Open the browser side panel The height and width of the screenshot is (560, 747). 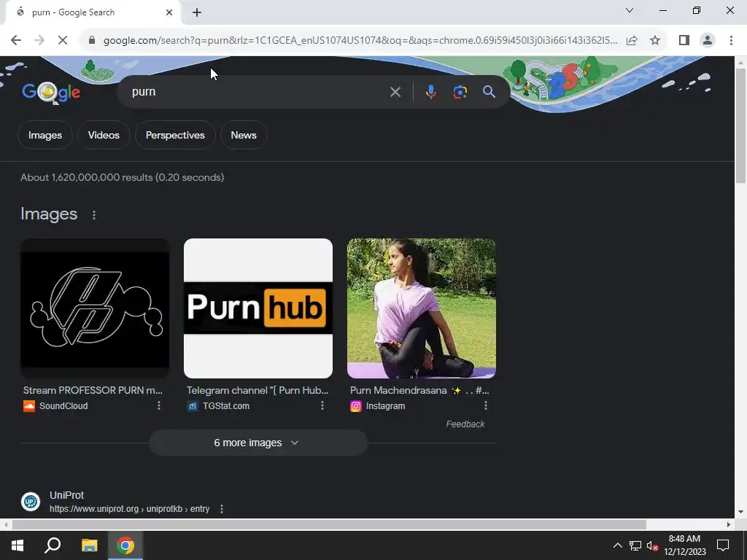point(684,41)
